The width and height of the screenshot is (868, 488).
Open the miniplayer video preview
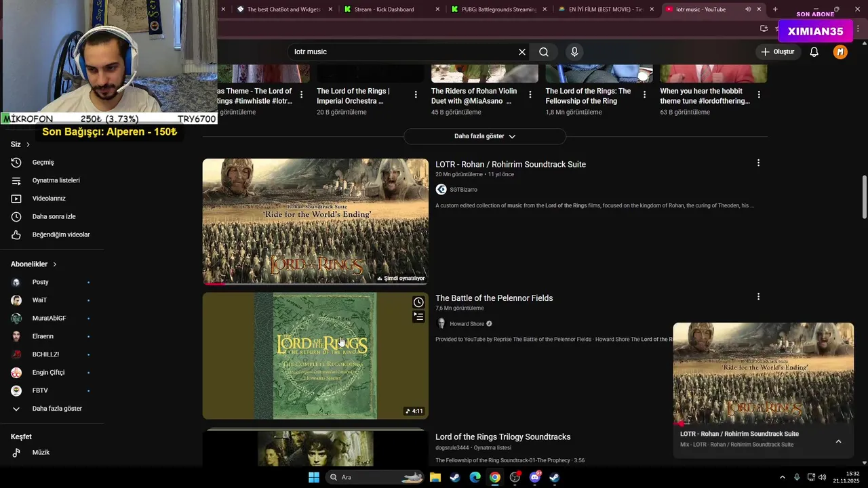pos(763,374)
